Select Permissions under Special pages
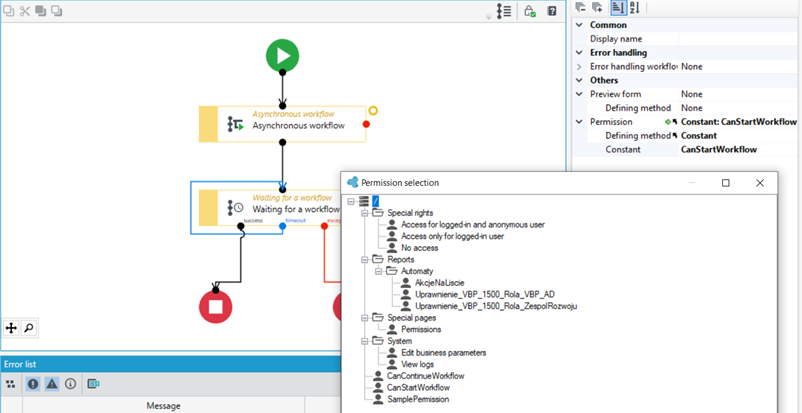 (421, 329)
